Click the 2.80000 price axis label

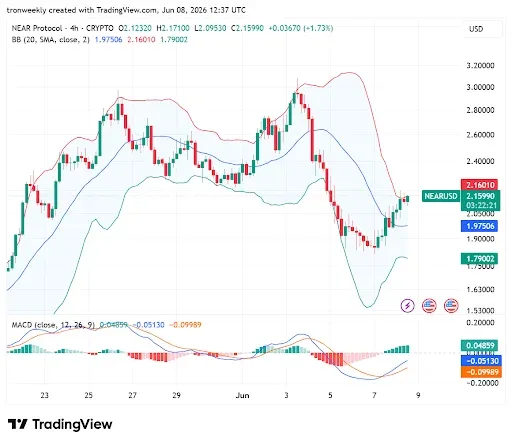point(480,110)
